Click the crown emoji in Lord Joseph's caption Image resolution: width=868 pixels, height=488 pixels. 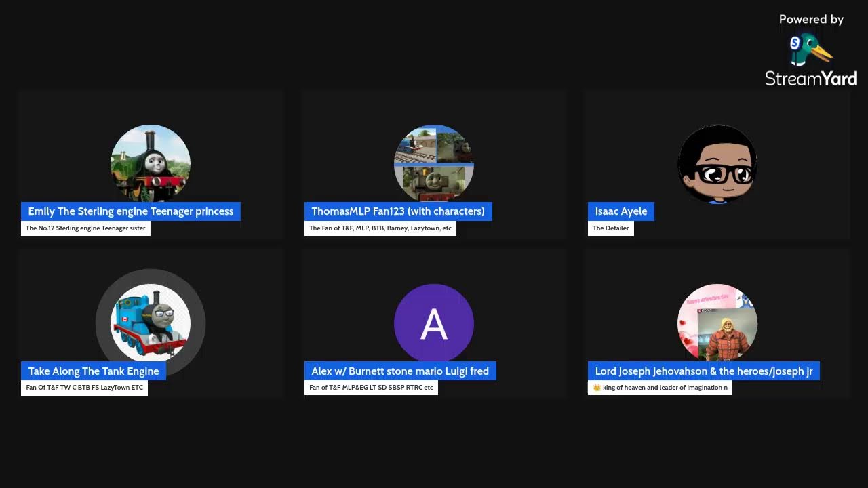597,388
